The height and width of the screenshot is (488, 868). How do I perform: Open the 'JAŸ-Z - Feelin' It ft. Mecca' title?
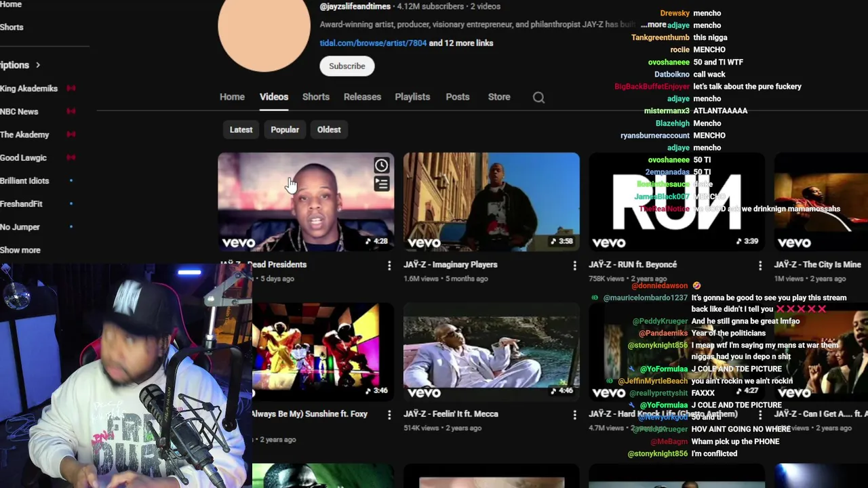click(x=451, y=413)
